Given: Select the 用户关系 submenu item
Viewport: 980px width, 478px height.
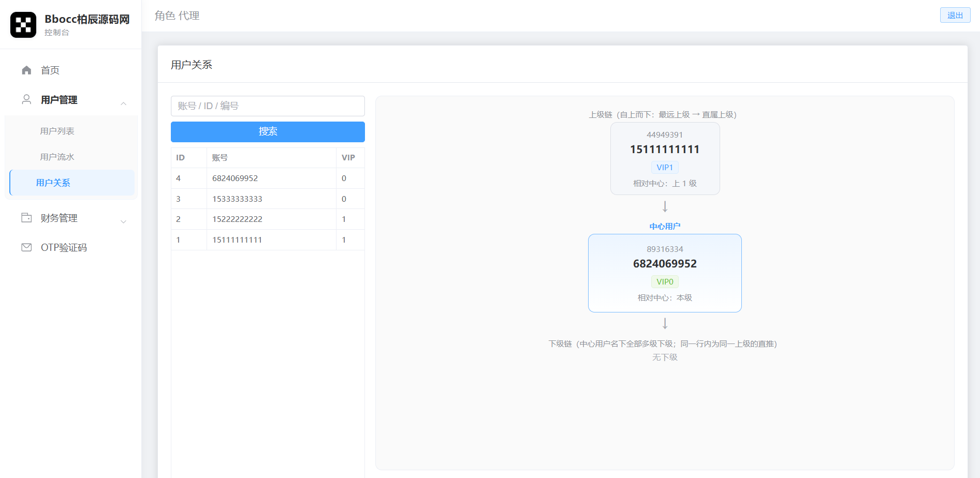Looking at the screenshot, I should 72,183.
